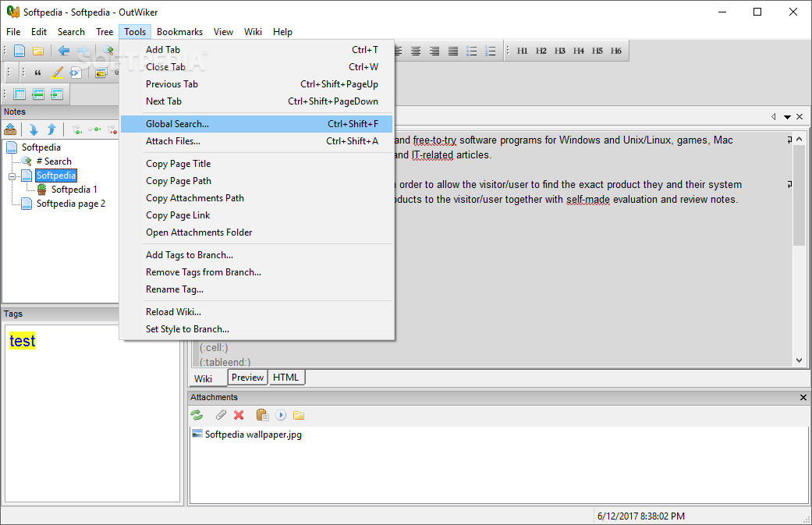Choose Close Tab from Tools menu
Image resolution: width=812 pixels, height=525 pixels.
pos(257,67)
